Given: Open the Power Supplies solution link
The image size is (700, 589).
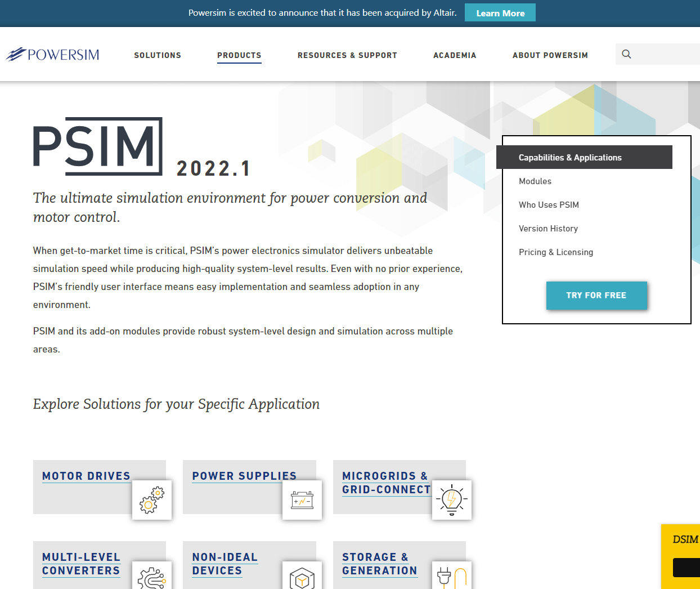Looking at the screenshot, I should pos(244,476).
